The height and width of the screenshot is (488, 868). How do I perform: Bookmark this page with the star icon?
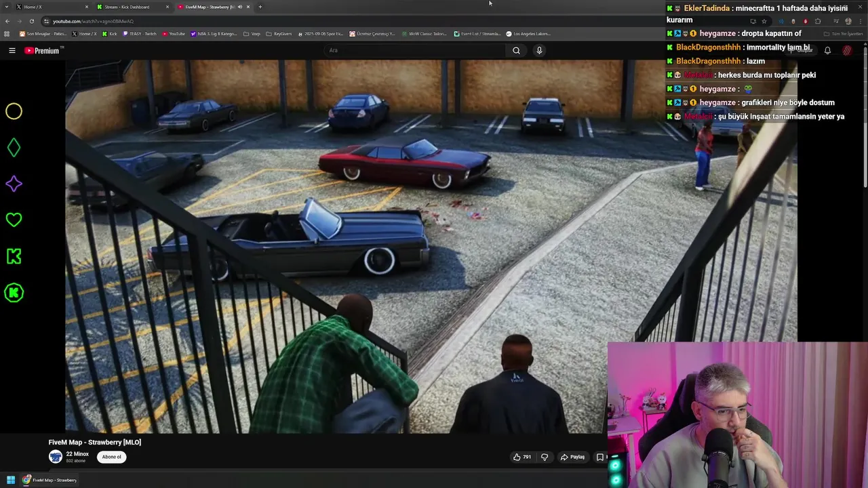[764, 21]
